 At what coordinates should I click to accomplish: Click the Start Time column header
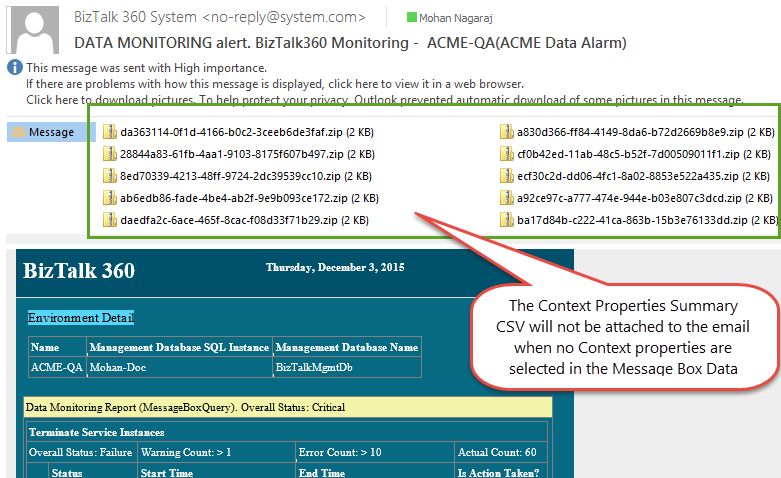pos(216,472)
